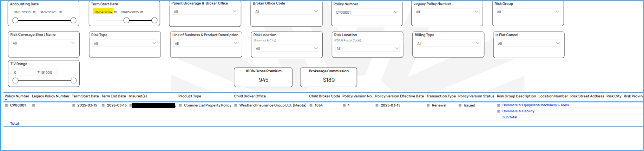
Task: Click Accounting Date slider right handle
Action: (73, 20)
